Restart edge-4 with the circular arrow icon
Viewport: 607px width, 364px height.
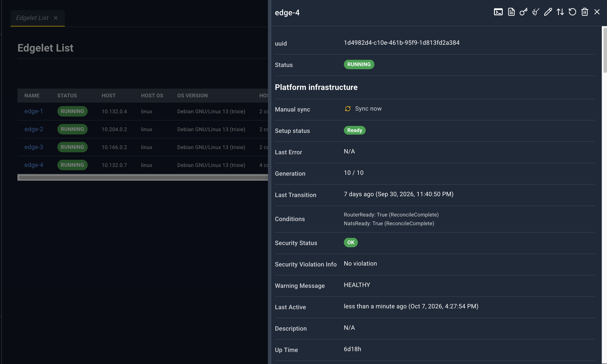(573, 12)
